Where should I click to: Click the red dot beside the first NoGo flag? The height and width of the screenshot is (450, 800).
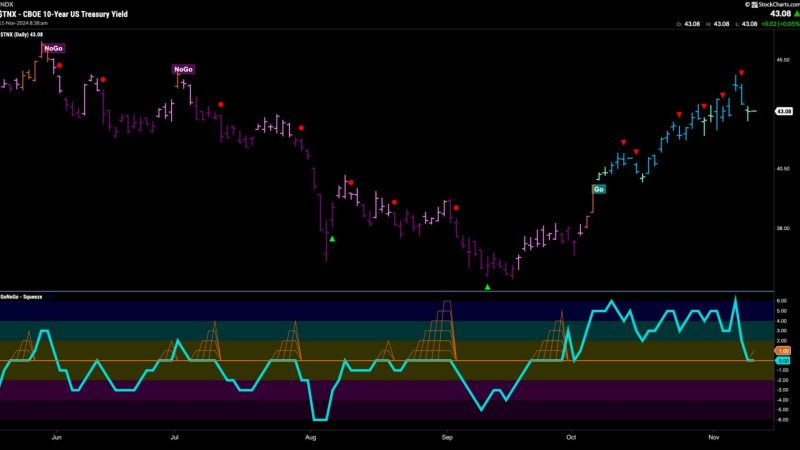point(60,65)
